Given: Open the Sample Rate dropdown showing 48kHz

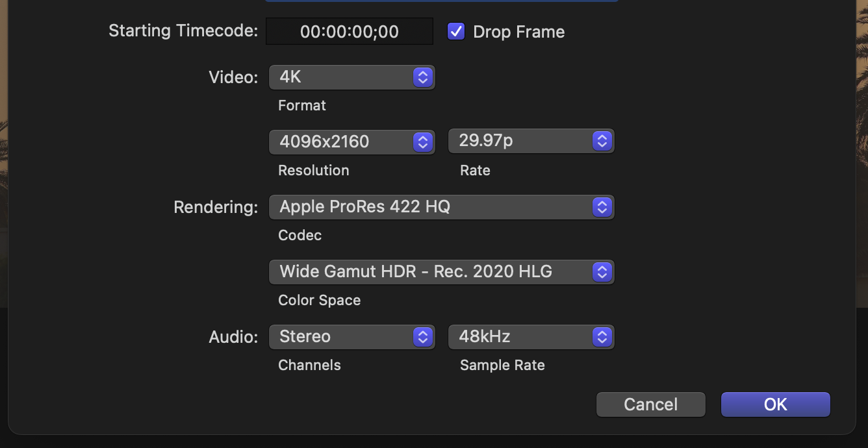Looking at the screenshot, I should click(530, 337).
